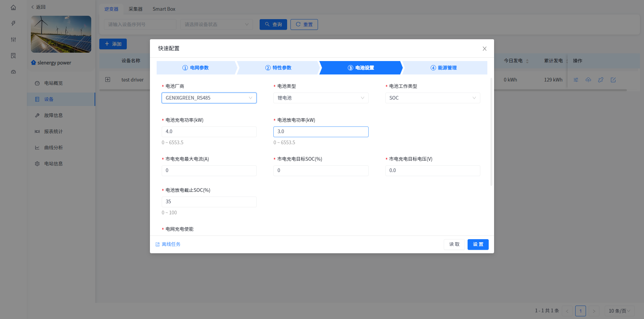Click the 市电充电目标电压 input box
This screenshot has width=644, height=319.
coord(432,171)
